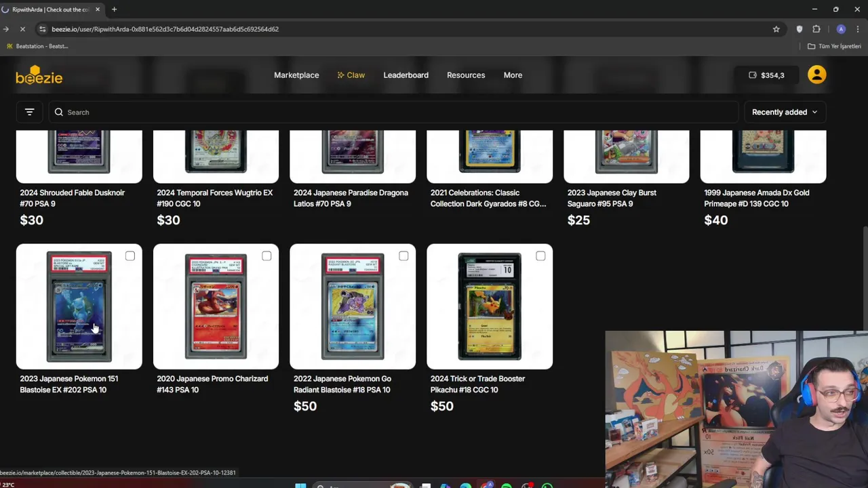The height and width of the screenshot is (488, 868).
Task: Select Promo Charizard #143 card checkbox
Action: 267,256
